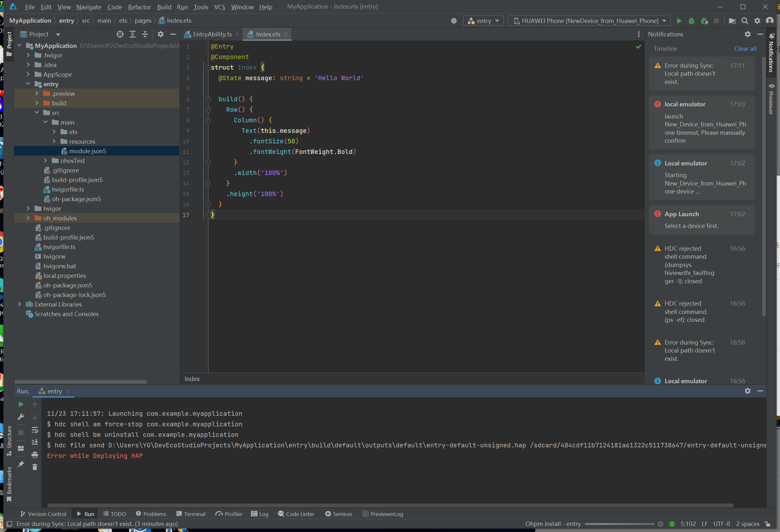The height and width of the screenshot is (532, 780).
Task: Print the Run console output
Action: point(34,455)
